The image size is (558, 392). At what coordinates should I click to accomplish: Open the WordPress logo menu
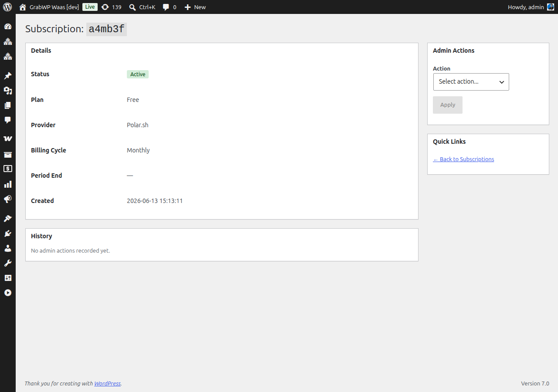(7, 7)
